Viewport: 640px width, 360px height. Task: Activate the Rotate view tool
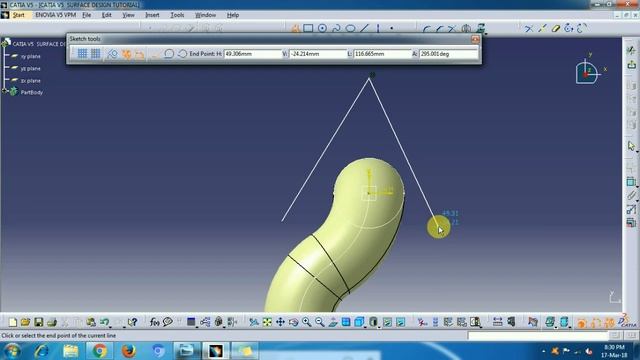[293, 322]
